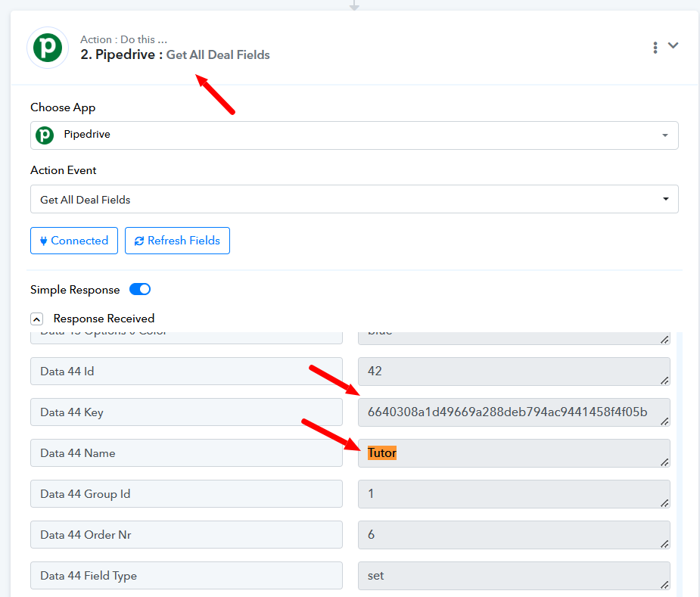
Task: Click the Data 44 Key label field
Action: coord(186,412)
